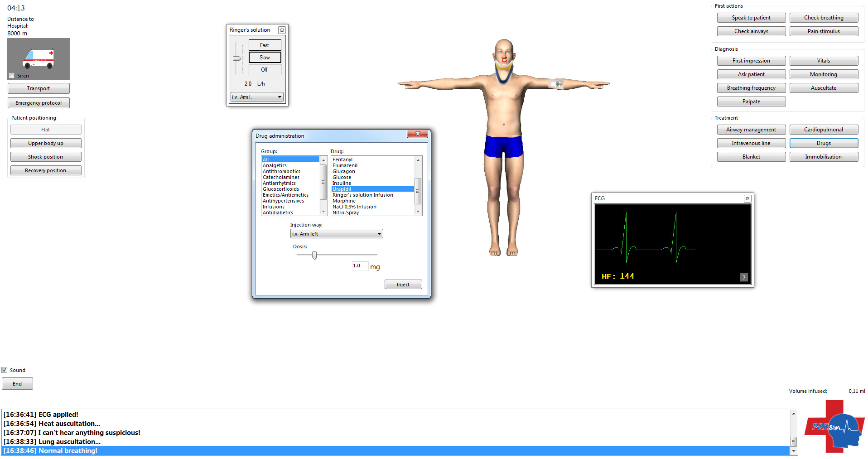Toggle the highlighted Drugs treatment option

pyautogui.click(x=824, y=143)
